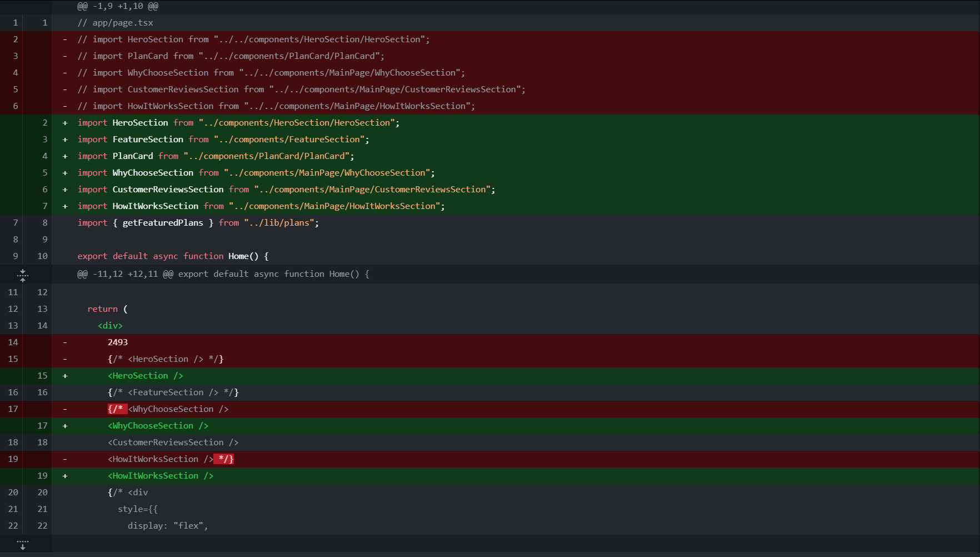Expand hidden lines between the two hunks

pos(23,275)
